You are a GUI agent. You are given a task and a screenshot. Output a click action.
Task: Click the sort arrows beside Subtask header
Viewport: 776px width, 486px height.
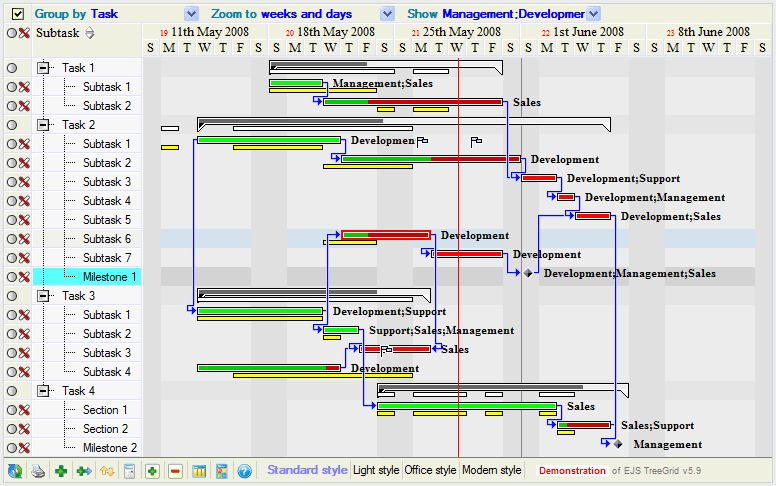pos(90,33)
